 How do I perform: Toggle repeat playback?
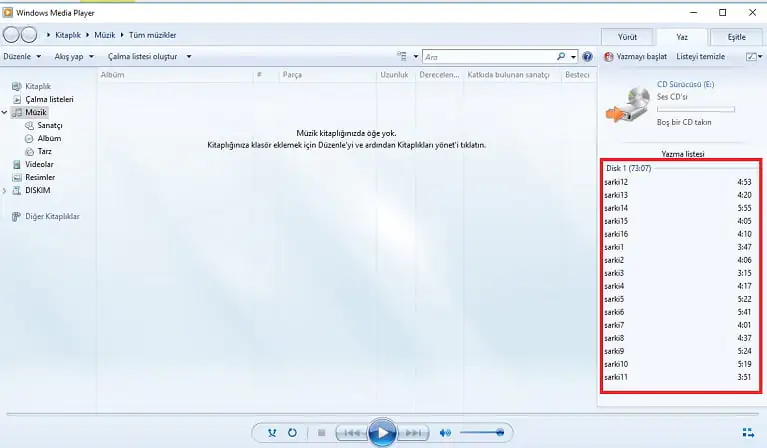[x=292, y=433]
